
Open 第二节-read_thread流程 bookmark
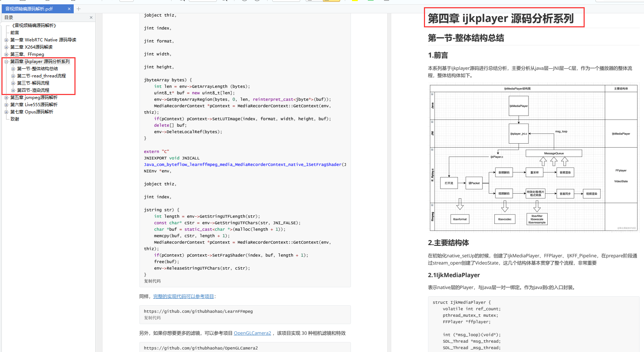41,76
